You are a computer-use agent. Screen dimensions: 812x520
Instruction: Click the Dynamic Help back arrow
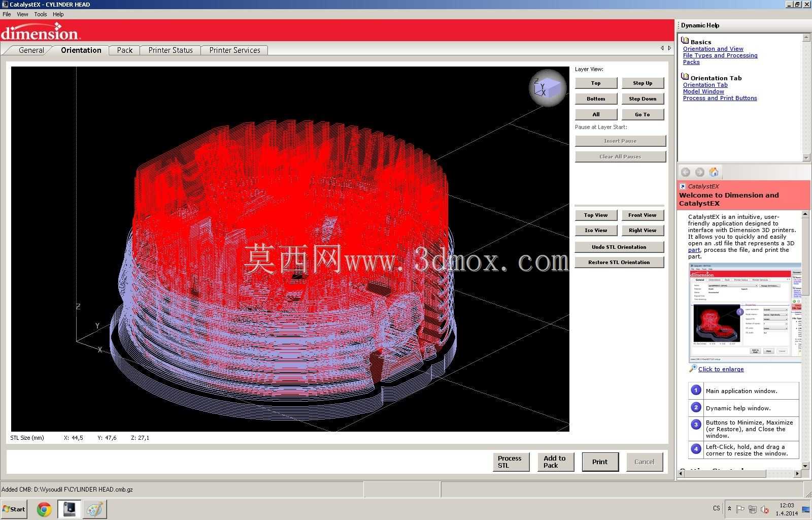pos(686,172)
